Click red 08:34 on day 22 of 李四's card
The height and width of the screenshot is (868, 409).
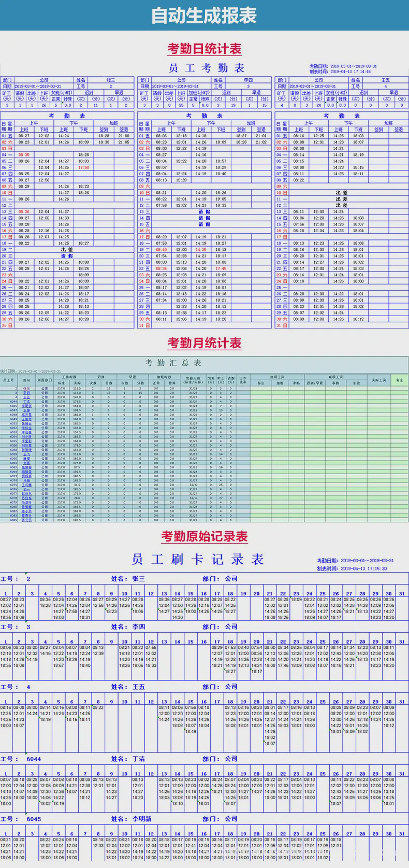(162, 268)
